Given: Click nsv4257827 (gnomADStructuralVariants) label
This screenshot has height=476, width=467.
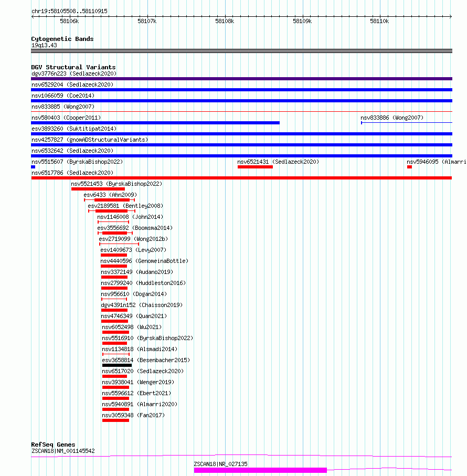Looking at the screenshot, I should [90, 140].
